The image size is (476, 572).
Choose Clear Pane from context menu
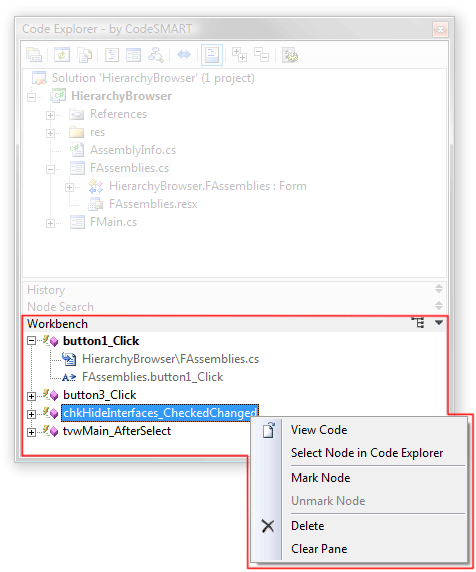tap(359, 549)
